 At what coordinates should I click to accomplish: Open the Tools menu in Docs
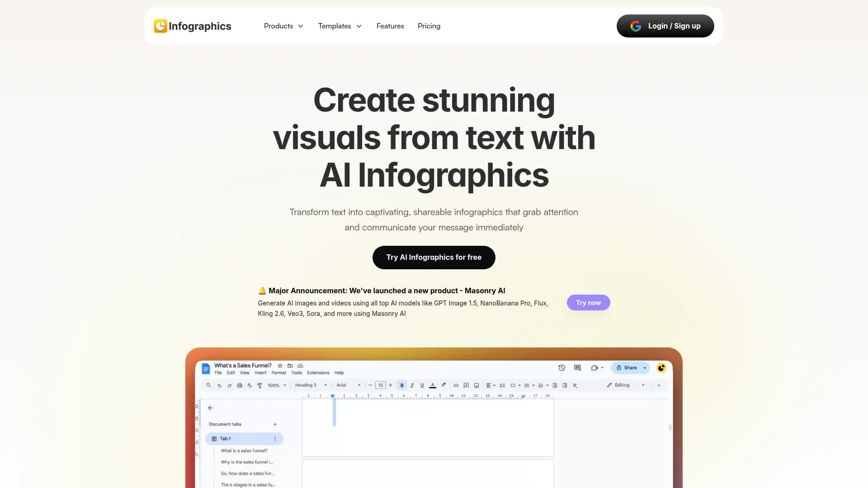297,373
